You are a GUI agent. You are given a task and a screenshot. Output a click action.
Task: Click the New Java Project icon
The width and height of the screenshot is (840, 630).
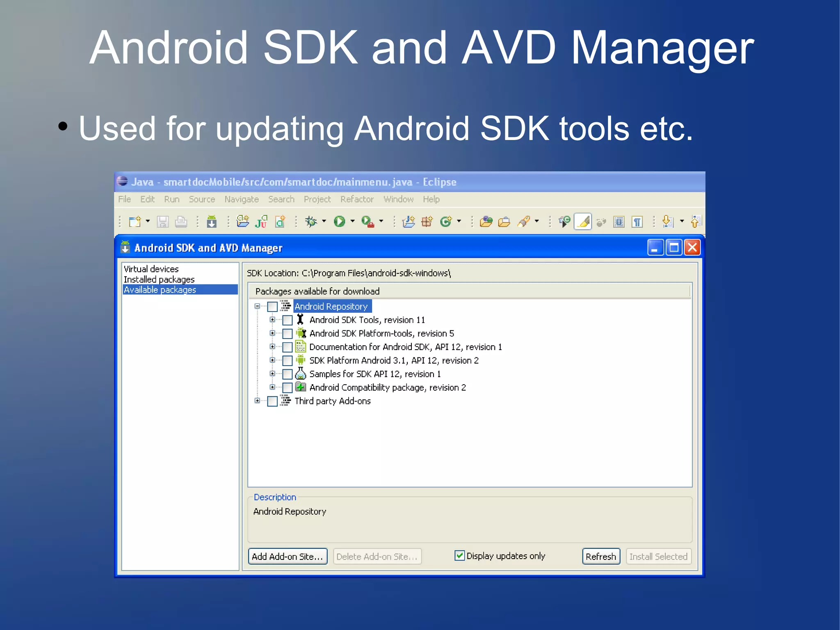pyautogui.click(x=408, y=222)
